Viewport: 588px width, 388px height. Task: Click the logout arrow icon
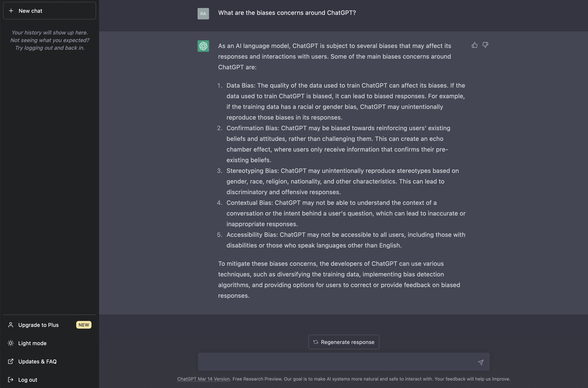[11, 380]
